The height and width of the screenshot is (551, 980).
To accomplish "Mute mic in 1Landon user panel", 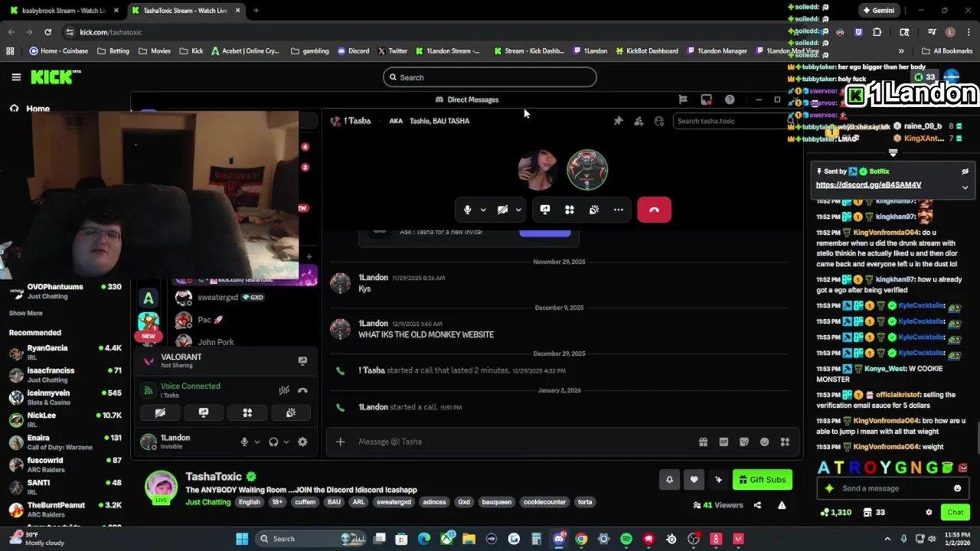I will point(244,442).
